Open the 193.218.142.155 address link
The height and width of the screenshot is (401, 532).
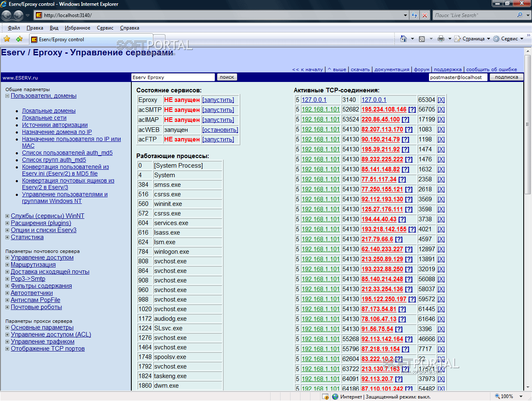coord(384,229)
